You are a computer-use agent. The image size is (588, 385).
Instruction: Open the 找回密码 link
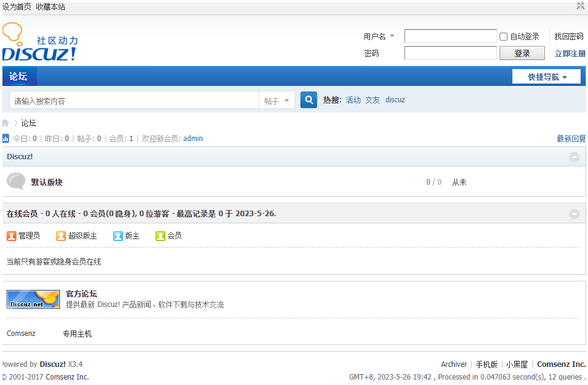pyautogui.click(x=569, y=36)
